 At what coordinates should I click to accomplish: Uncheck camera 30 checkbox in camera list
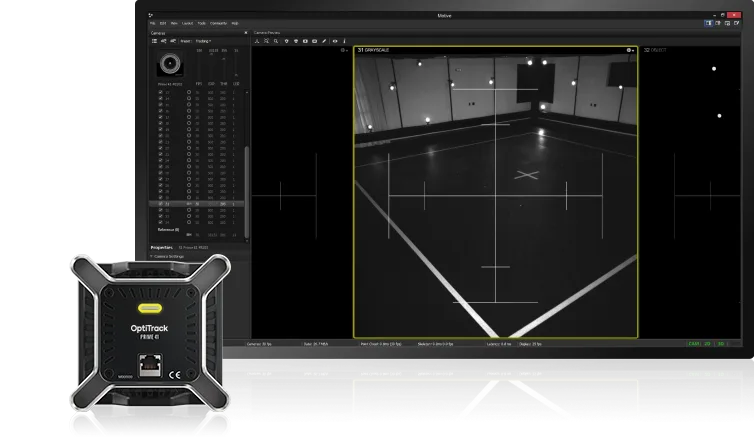coord(161,198)
